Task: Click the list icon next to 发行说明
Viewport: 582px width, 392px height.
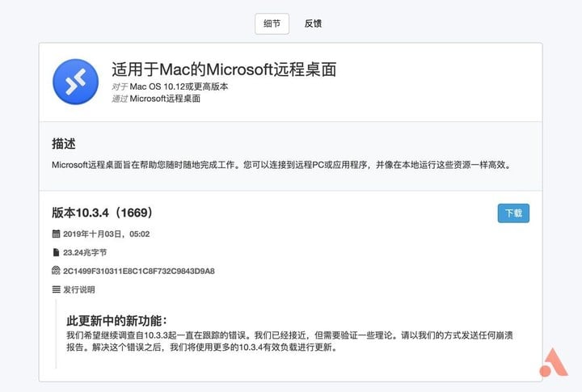Action: pyautogui.click(x=56, y=289)
